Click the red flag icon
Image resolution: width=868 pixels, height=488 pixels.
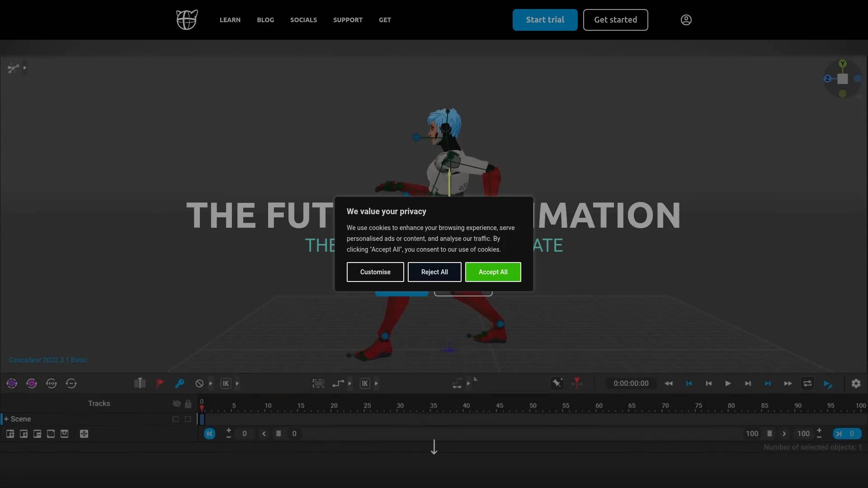tap(160, 384)
